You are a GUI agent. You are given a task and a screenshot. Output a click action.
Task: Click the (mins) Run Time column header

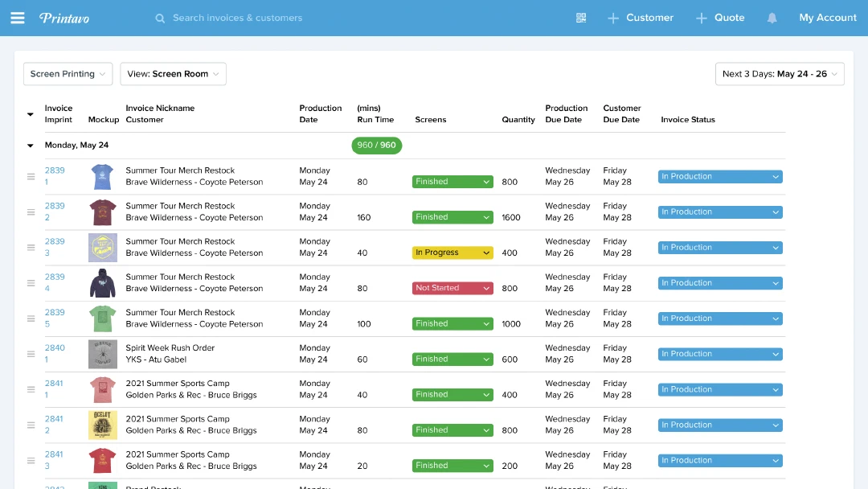pyautogui.click(x=375, y=113)
